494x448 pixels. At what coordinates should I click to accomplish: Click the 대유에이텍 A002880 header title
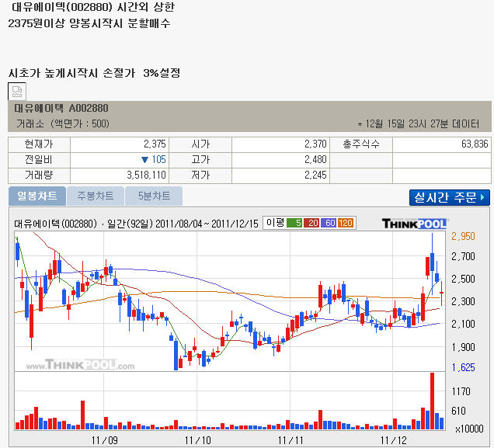[x=61, y=108]
